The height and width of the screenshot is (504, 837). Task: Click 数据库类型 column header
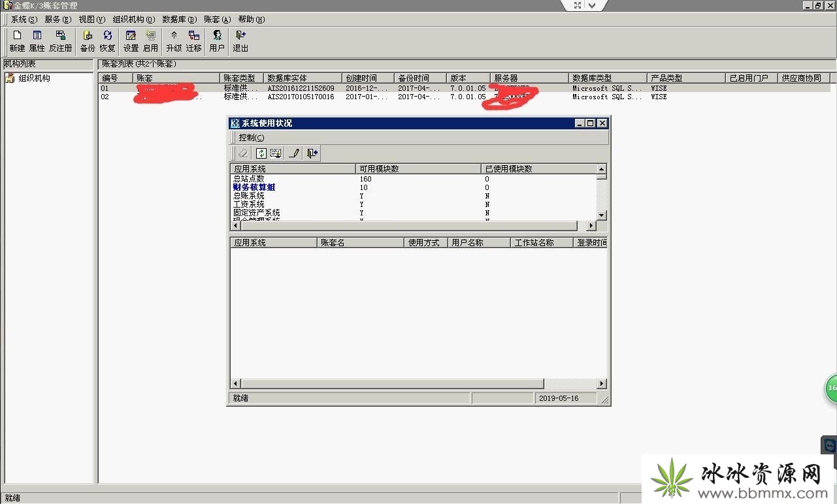tap(608, 78)
